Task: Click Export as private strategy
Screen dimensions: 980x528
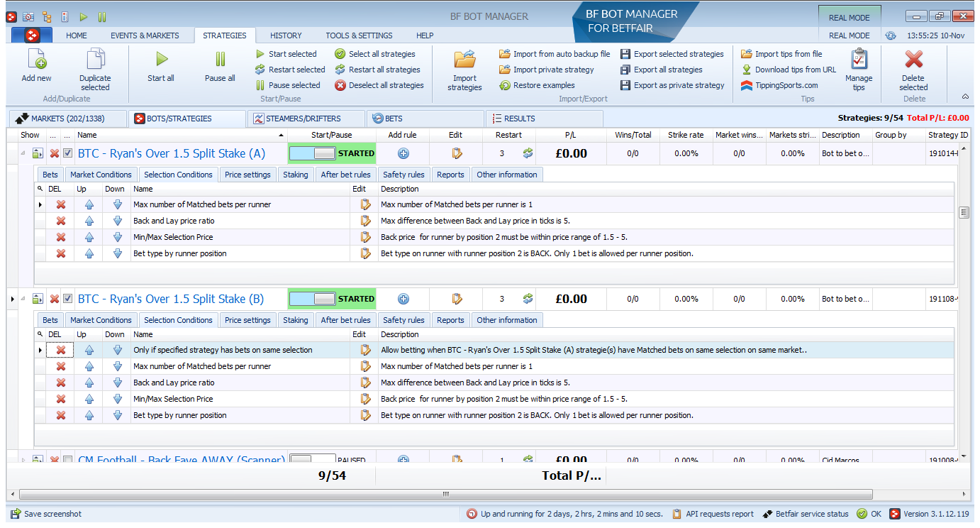Action: pos(672,85)
